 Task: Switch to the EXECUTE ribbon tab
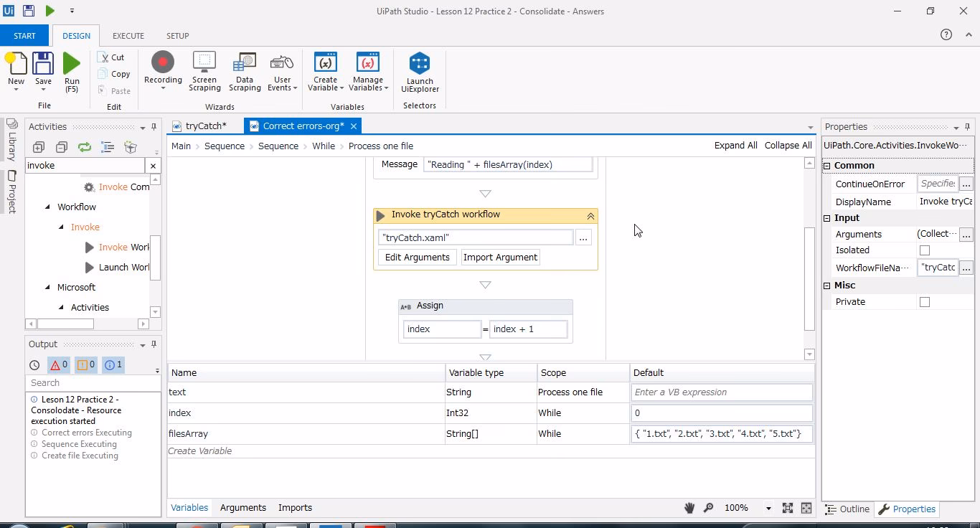tap(128, 35)
